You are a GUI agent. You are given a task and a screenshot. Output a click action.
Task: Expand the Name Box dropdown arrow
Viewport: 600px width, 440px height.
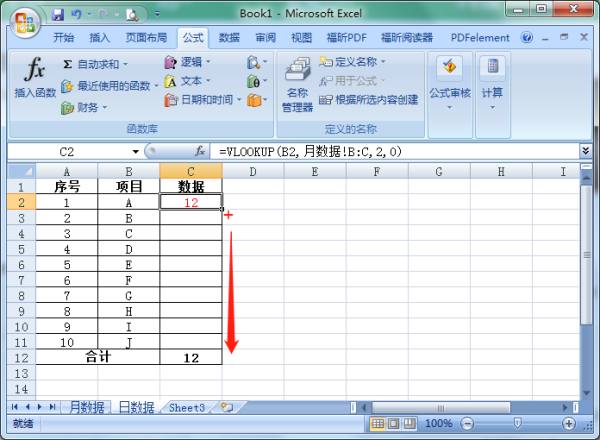[x=135, y=152]
